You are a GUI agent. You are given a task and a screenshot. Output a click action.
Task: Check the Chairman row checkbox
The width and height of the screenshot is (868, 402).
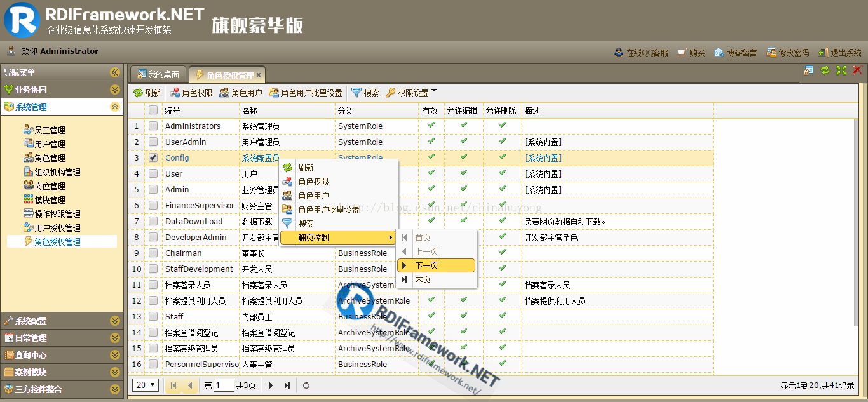(153, 253)
